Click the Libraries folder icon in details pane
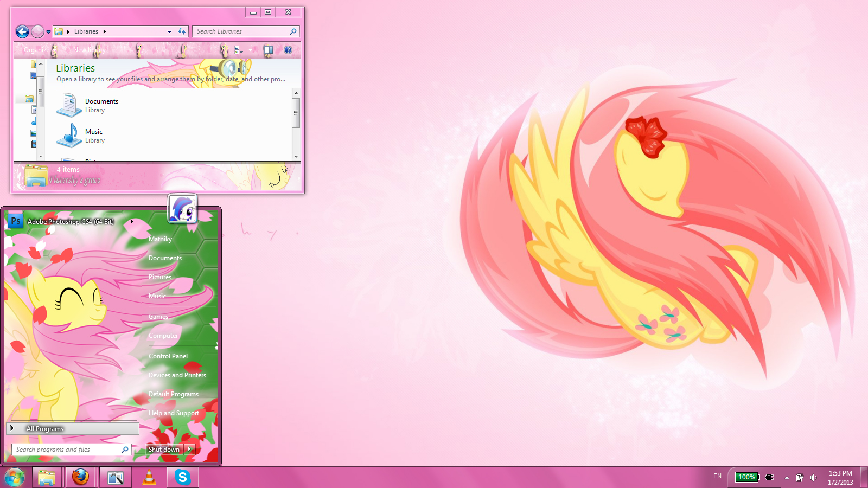This screenshot has height=488, width=868. [x=36, y=176]
